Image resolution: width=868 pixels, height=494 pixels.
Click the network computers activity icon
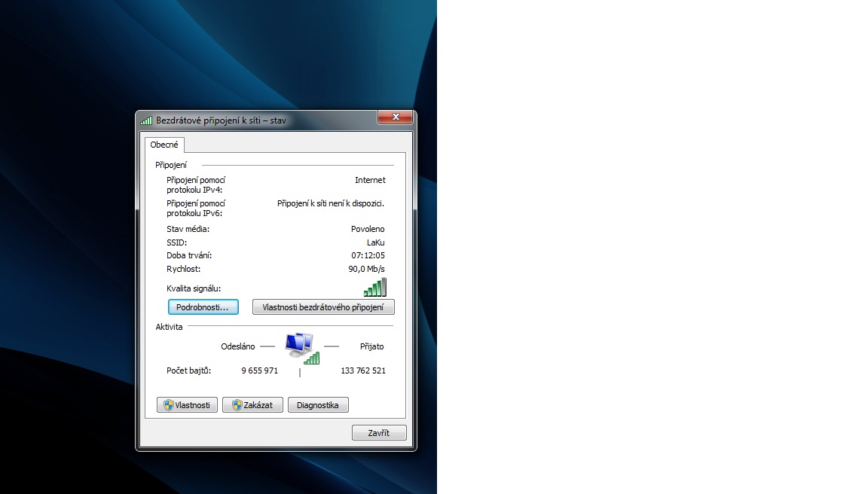(301, 348)
